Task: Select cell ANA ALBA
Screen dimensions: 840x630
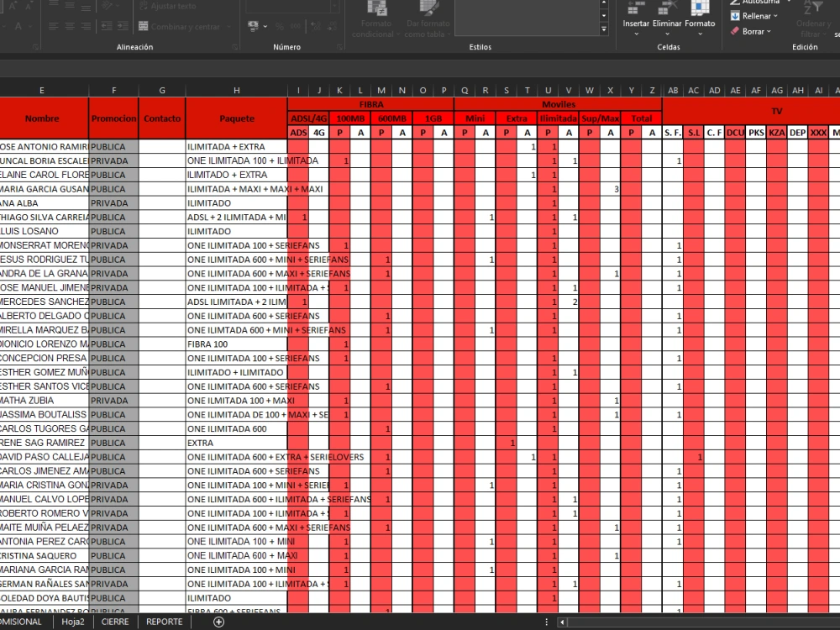Action: coord(44,203)
